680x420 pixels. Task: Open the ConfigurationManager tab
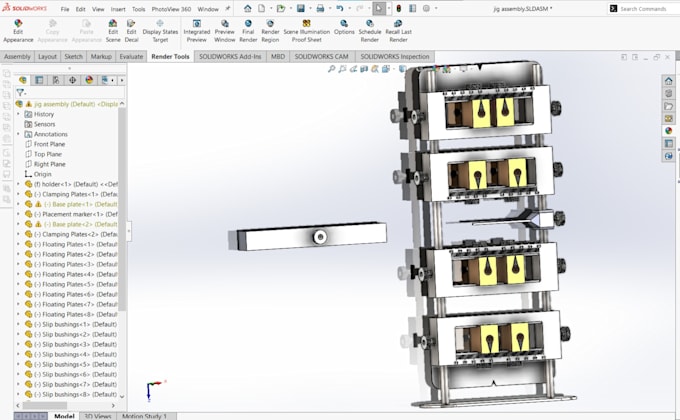coord(56,80)
